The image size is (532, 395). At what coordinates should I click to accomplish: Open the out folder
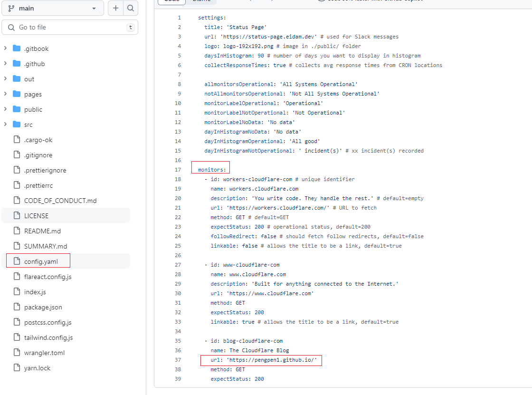(x=29, y=79)
